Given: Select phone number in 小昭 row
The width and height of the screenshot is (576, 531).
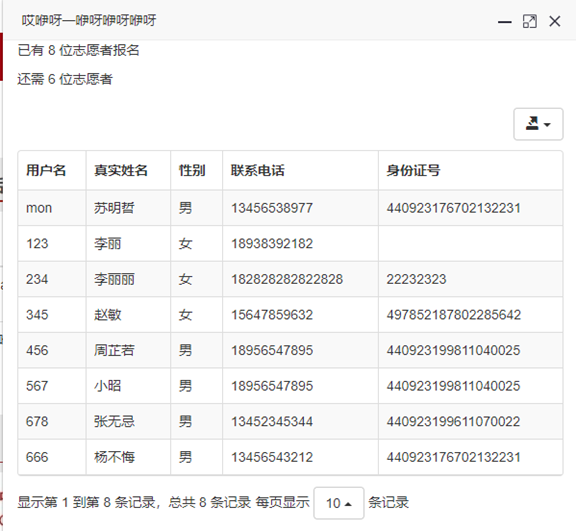Looking at the screenshot, I should pos(272,386).
